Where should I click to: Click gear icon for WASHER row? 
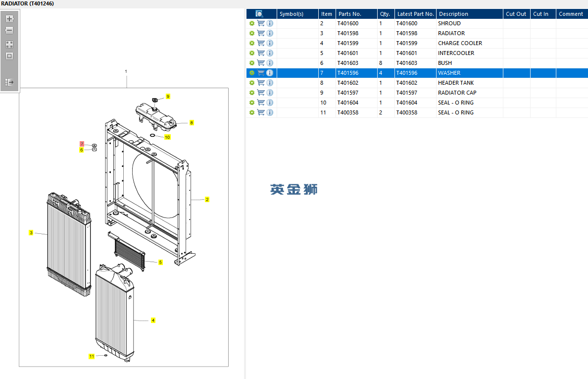(x=252, y=73)
